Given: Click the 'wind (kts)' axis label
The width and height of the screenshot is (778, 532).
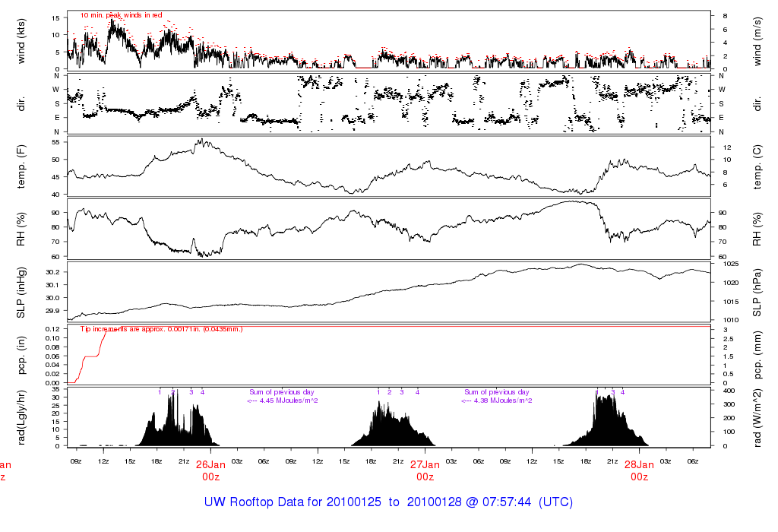Looking at the screenshot, I should 21,41.
